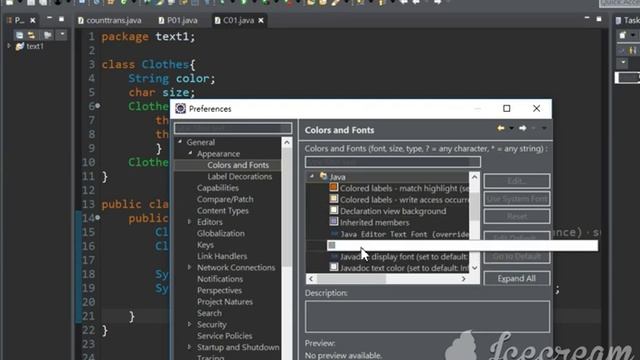Close the C01.java editor tab
The width and height of the screenshot is (640, 360).
pos(261,20)
